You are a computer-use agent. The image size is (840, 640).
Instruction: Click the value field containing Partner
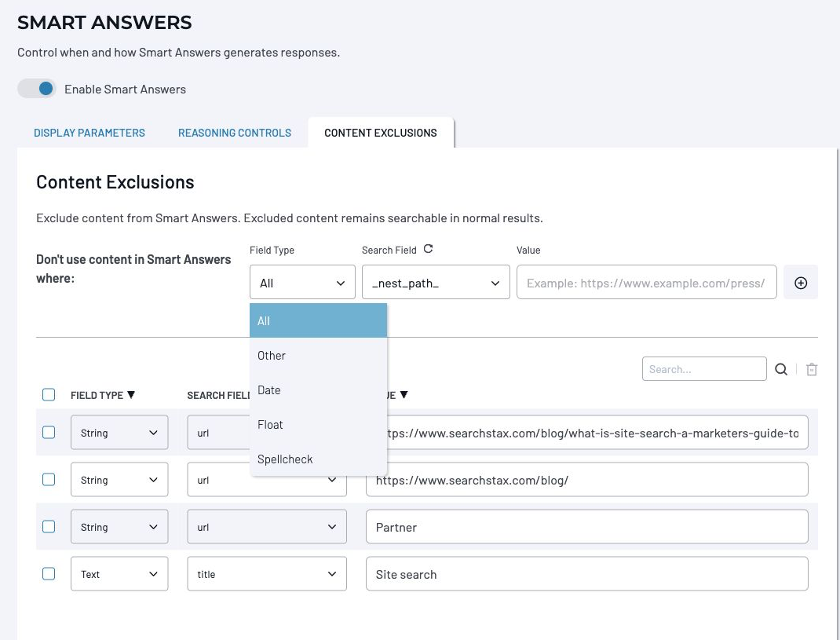tap(586, 526)
